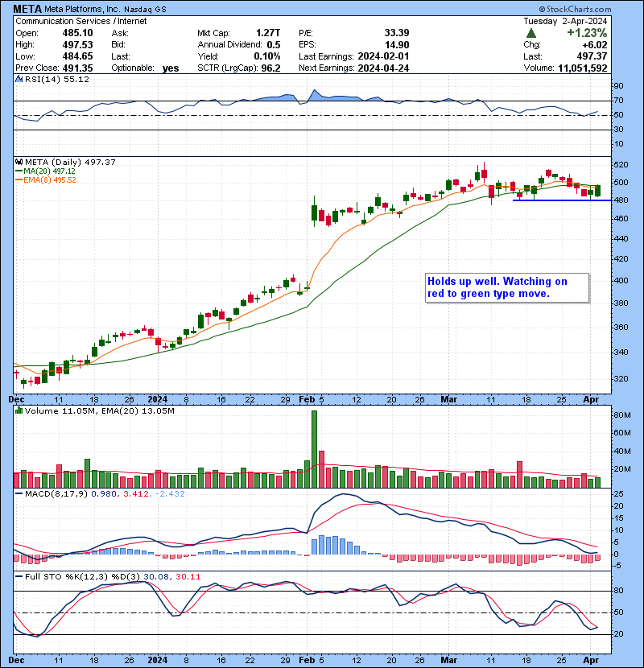
Task: Click the Yield value 0.10%
Action: tap(267, 56)
